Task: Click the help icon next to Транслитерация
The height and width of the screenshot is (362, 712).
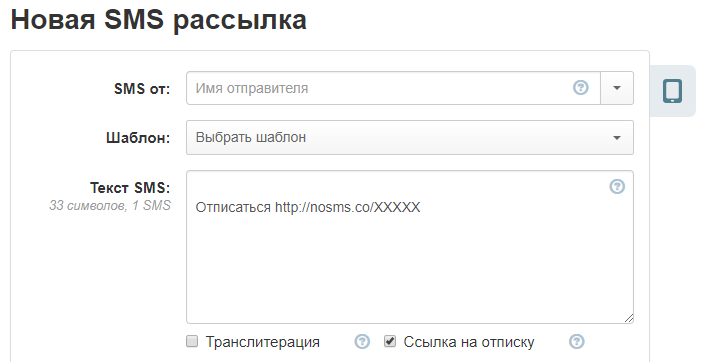Action: click(x=362, y=342)
